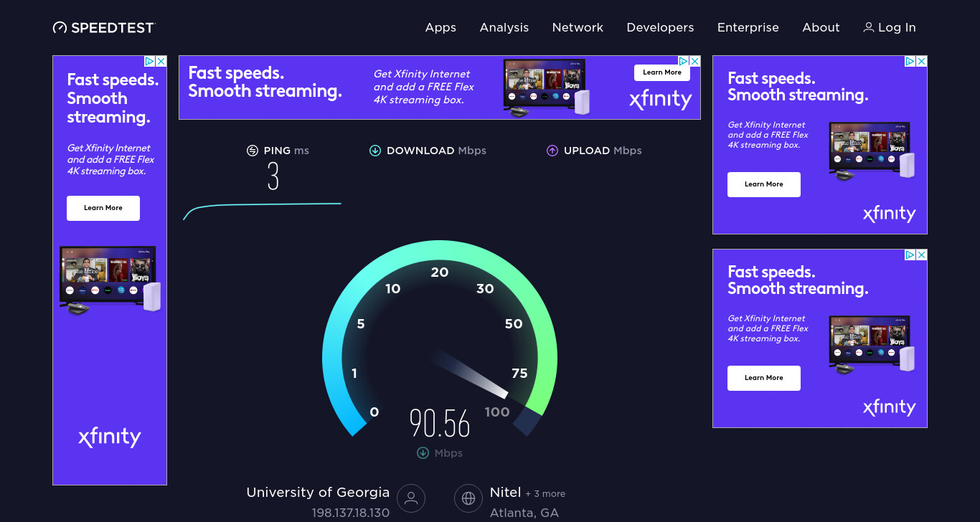Screen dimensions: 980x522
Task: Click the ping value 3
Action: click(273, 176)
